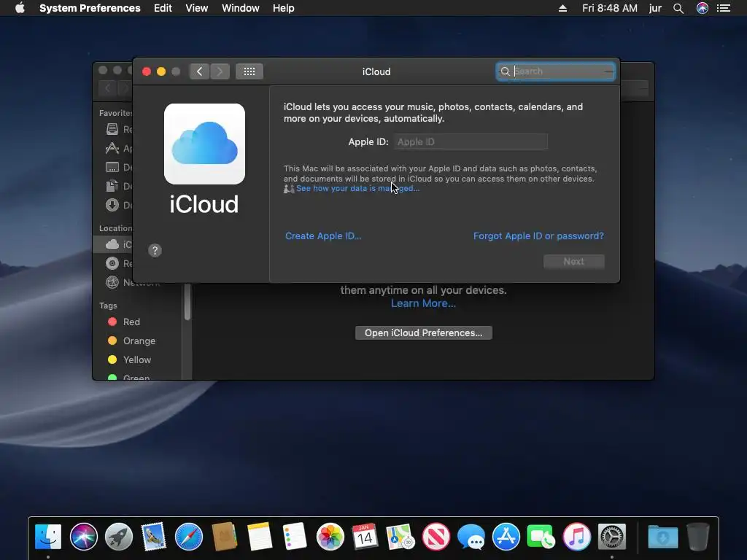Open the System Preferences menu
Viewport: 747px width, 560px height.
(90, 8)
